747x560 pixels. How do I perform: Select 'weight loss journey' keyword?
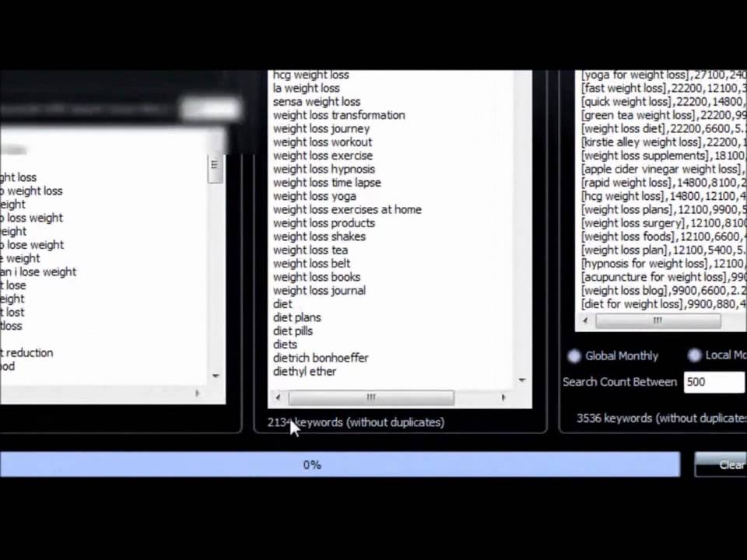tap(321, 128)
